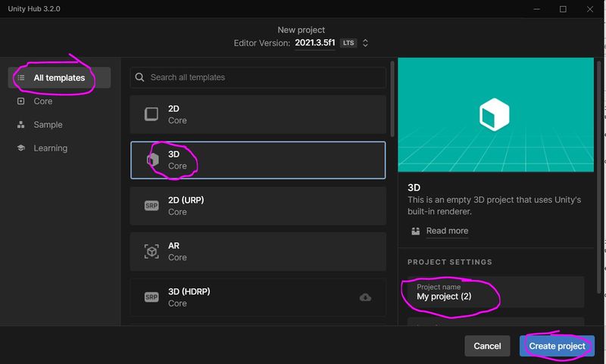
Task: Click the 2D template square icon
Action: [151, 114]
